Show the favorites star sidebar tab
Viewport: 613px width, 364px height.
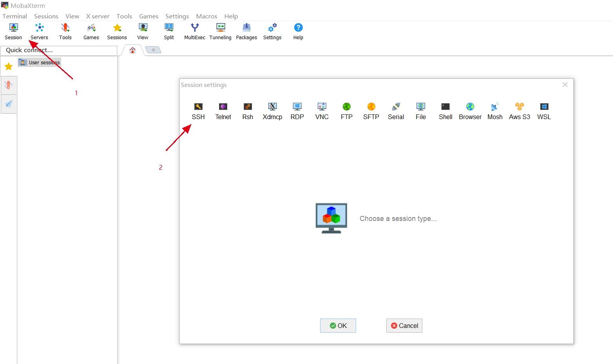[9, 67]
